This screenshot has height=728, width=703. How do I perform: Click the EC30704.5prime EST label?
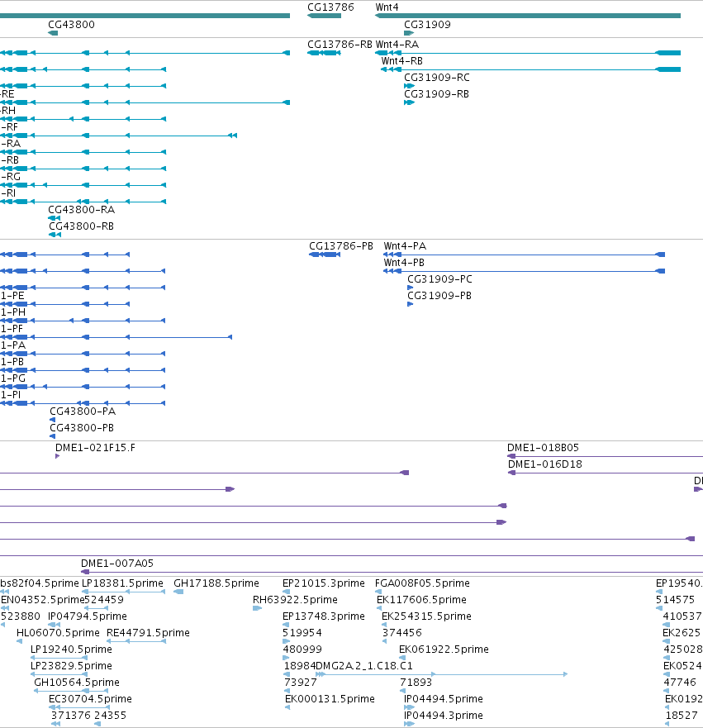coord(90,699)
